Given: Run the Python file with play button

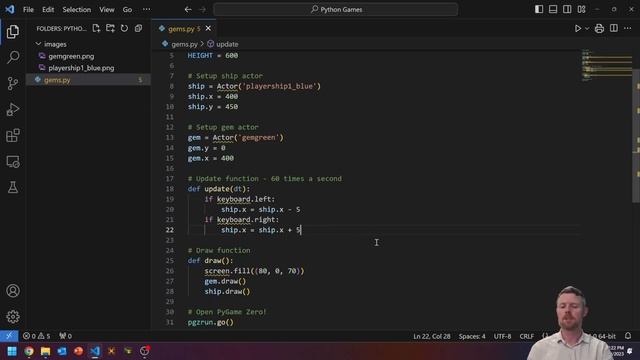Looking at the screenshot, I should 578,29.
